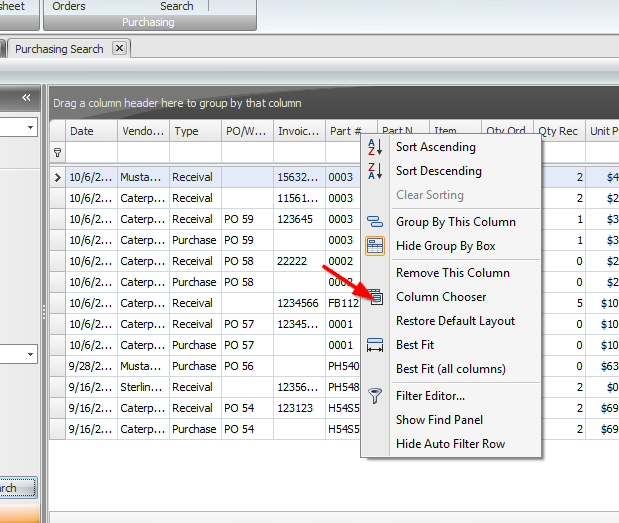Open the upper dropdown in left panel
619x523 pixels.
pyautogui.click(x=30, y=127)
